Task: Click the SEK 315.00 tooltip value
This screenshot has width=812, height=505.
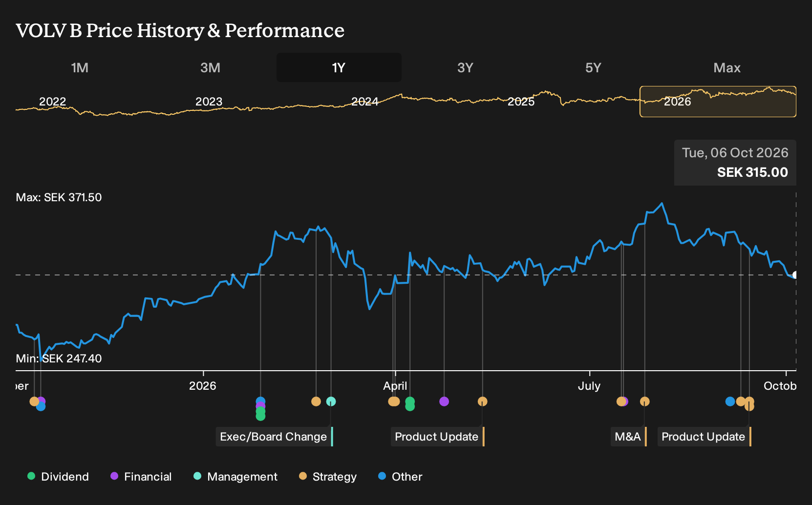Action: (752, 172)
